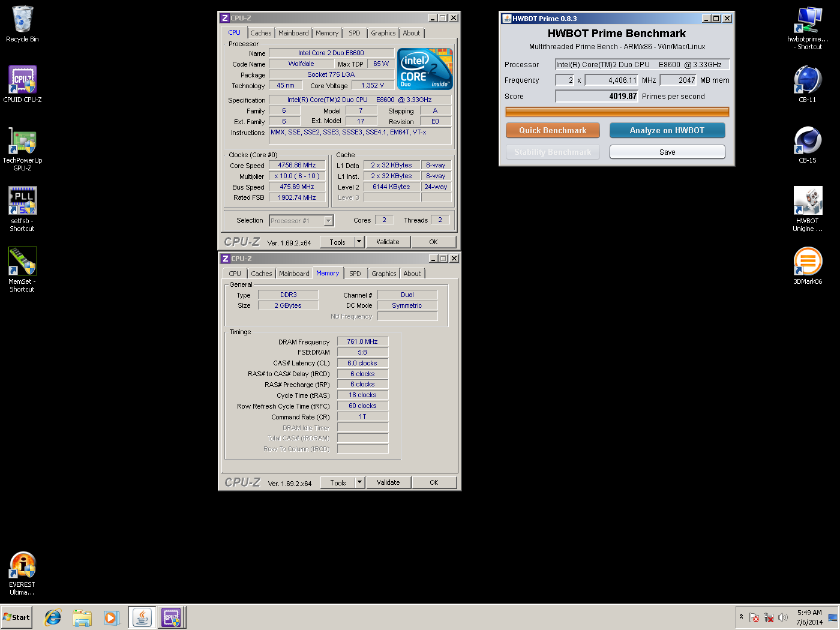The height and width of the screenshot is (630, 840).
Task: Click the HWBOT Prime title bar icon
Action: tap(507, 19)
